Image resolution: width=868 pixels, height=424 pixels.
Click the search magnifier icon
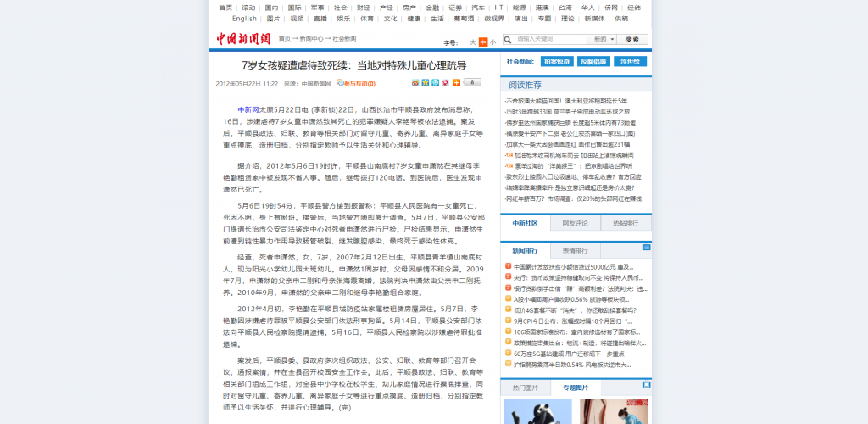click(x=507, y=39)
